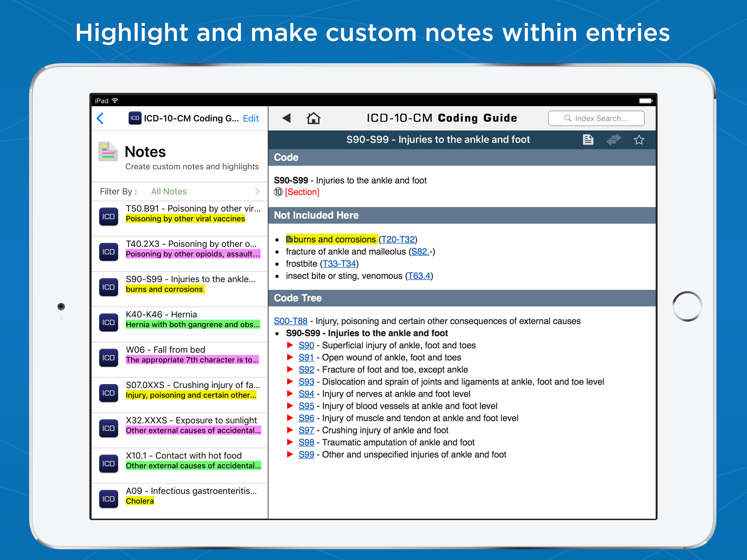Expand the S98 code tree arrow
Image resolution: width=747 pixels, height=560 pixels.
pyautogui.click(x=290, y=442)
